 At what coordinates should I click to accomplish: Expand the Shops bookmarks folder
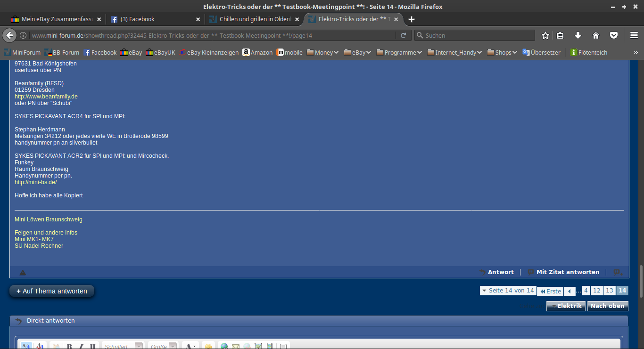(x=503, y=52)
